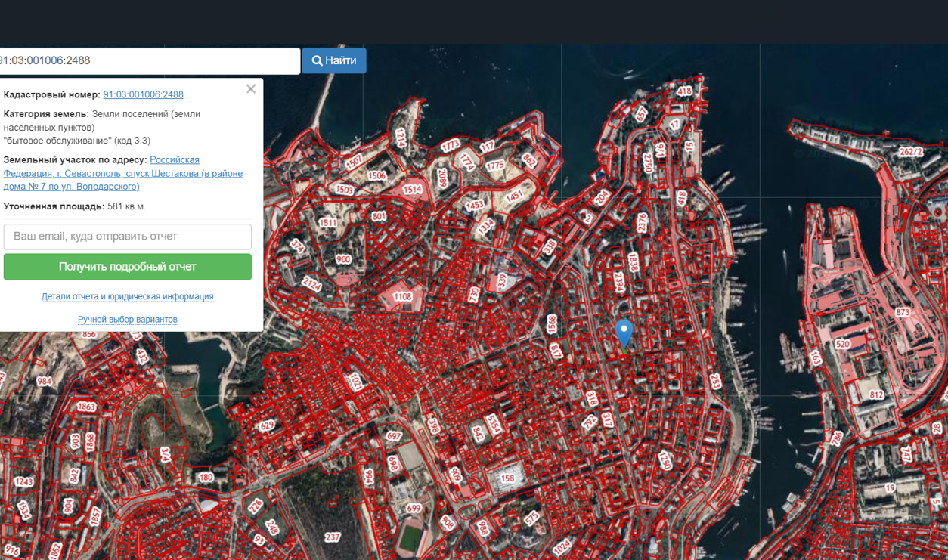Select the parcel labeled 158
This screenshot has width=948, height=560.
coord(507,478)
